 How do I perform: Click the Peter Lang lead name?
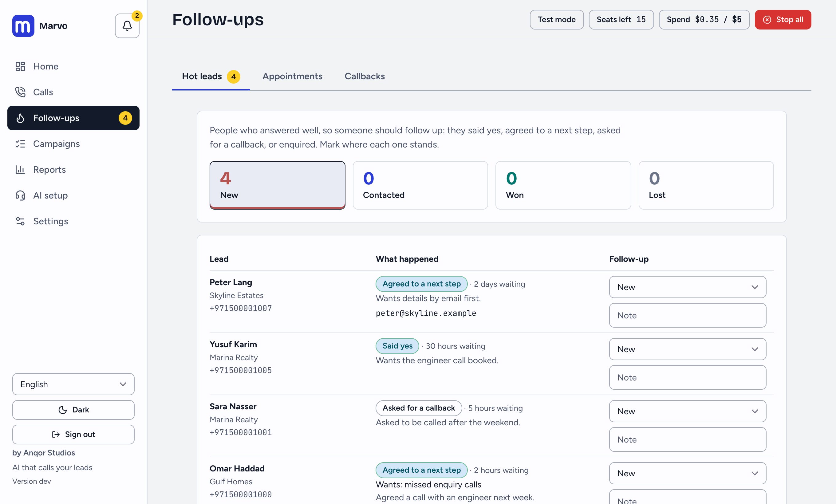coord(231,282)
